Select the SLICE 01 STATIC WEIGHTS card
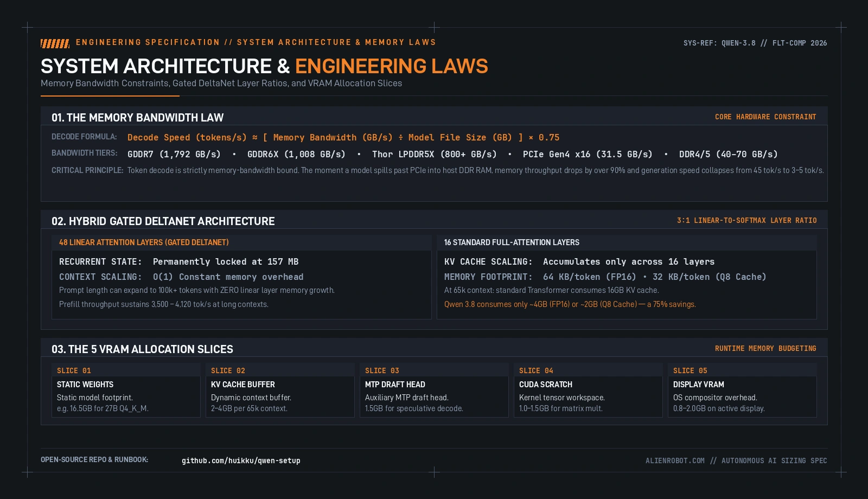 tap(126, 390)
